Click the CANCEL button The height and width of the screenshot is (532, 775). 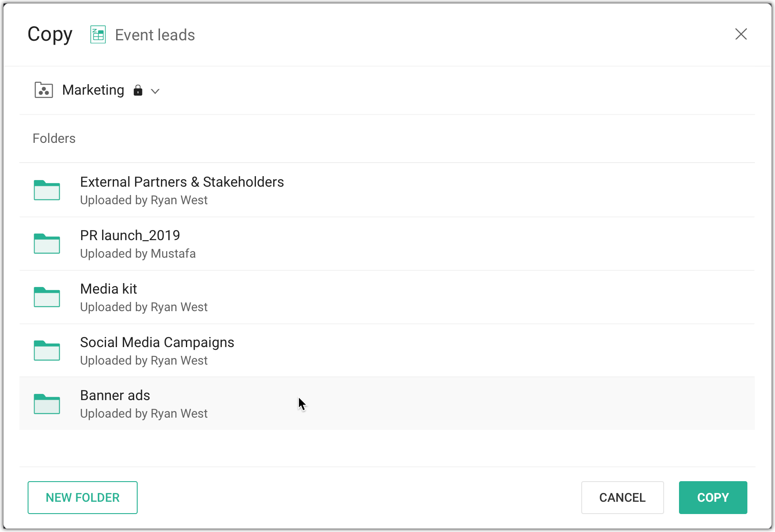click(x=622, y=497)
